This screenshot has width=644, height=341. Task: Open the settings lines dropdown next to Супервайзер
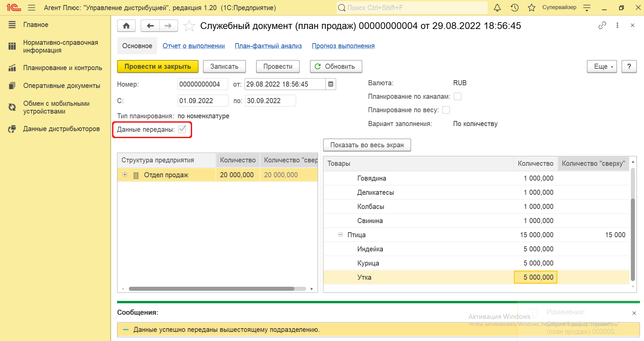tap(587, 7)
